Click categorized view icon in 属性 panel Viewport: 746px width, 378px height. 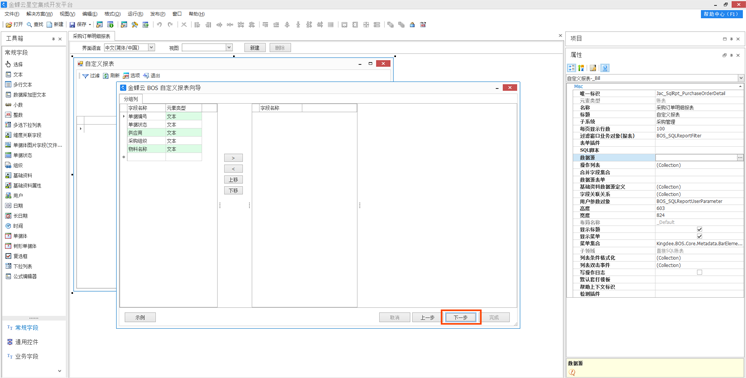(x=571, y=68)
